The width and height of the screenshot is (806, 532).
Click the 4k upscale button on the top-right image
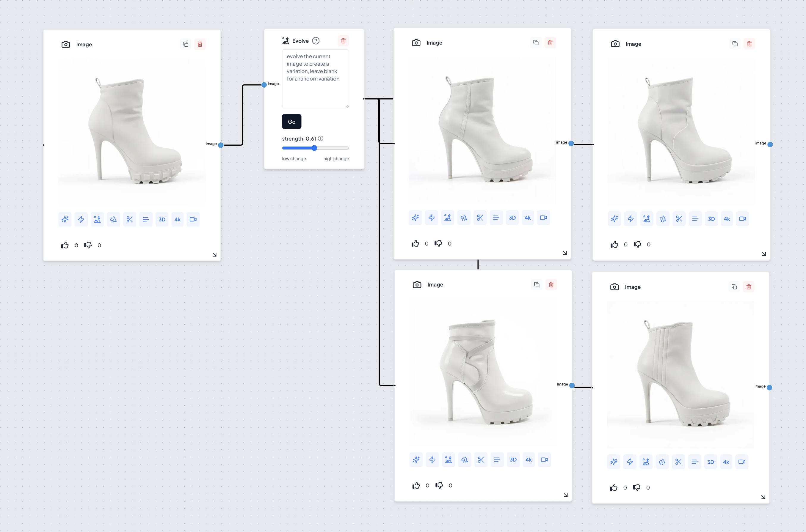(727, 219)
